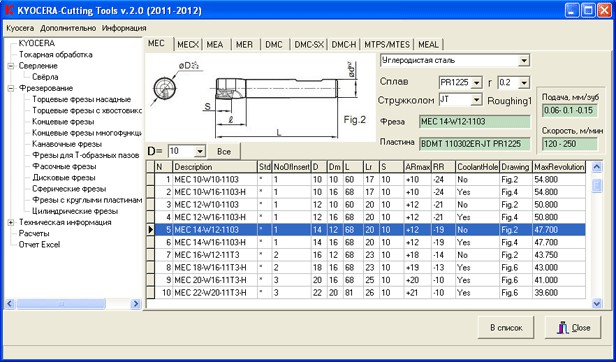Open the D= diameter dropdown

200,151
